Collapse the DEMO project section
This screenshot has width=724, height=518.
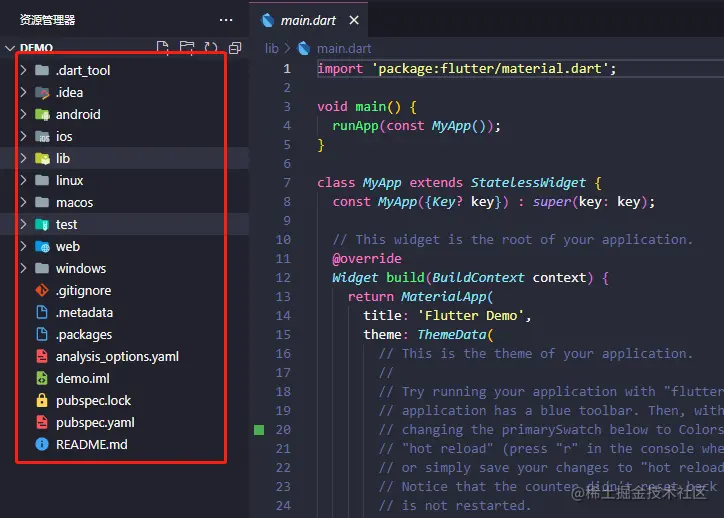10,48
